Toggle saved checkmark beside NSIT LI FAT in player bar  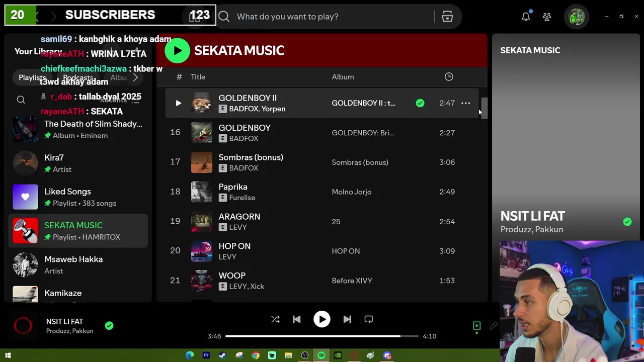click(x=109, y=326)
